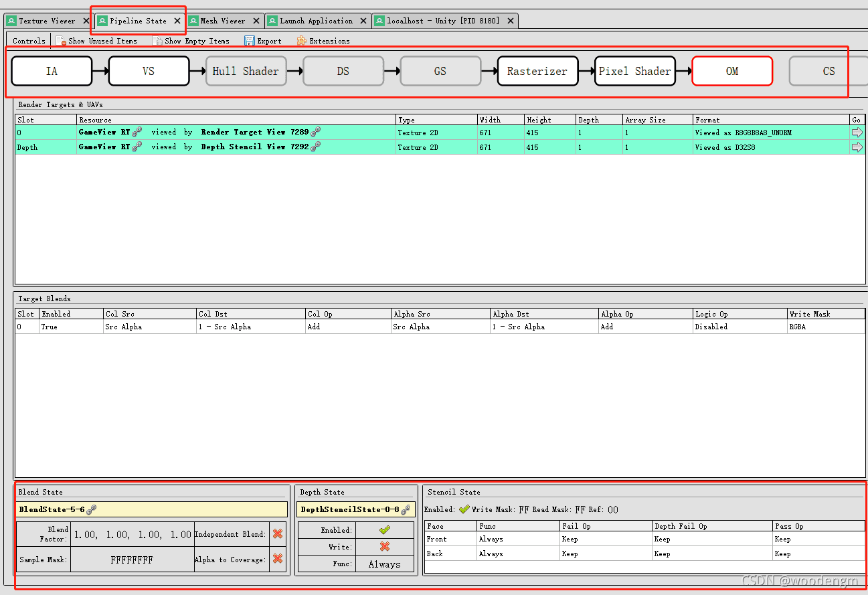Viewport: 868px width, 595px height.
Task: Click the Alpha to Coverage red X indicator
Action: point(278,559)
